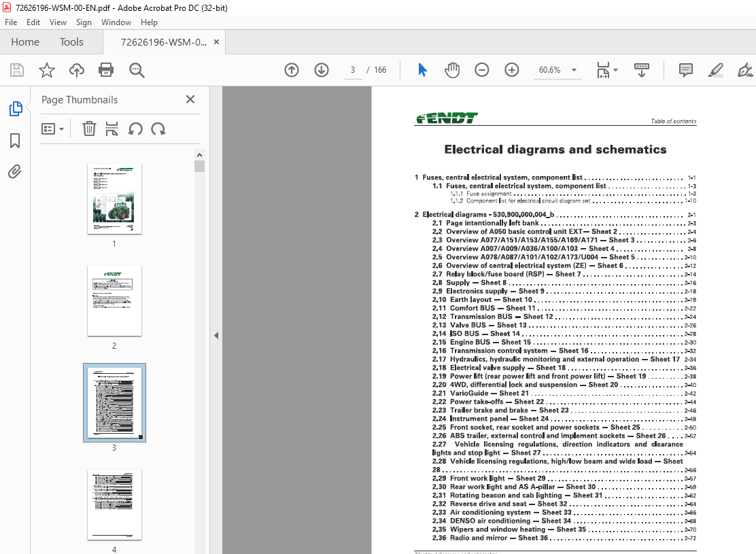Expand fit page options arrow
This screenshot has width=756, height=554.
coord(616,70)
